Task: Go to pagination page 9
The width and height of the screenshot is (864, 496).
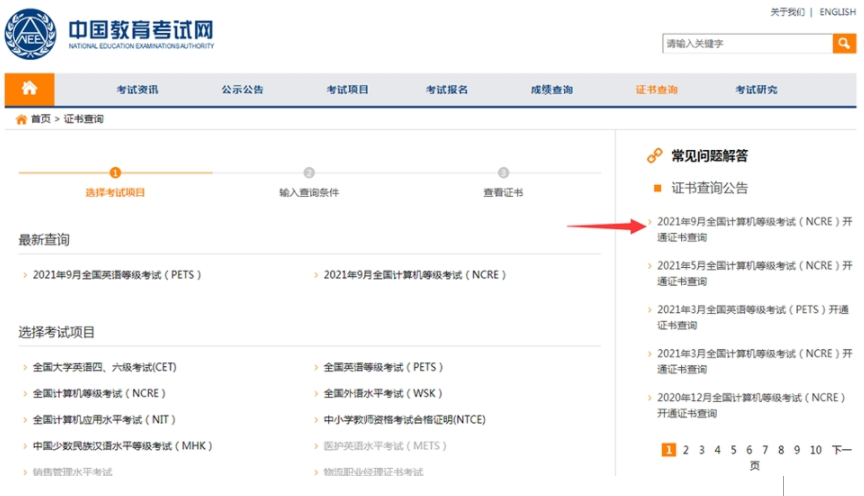Action: (x=797, y=450)
